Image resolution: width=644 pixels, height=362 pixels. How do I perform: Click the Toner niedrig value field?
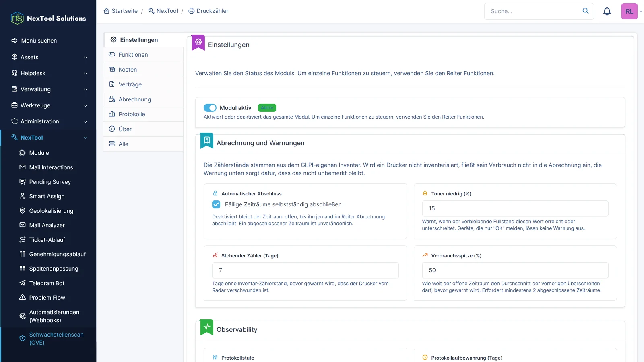tap(515, 208)
